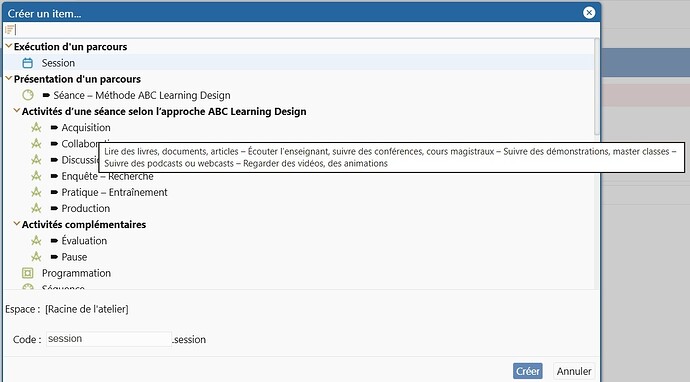Viewport: 690px width, 382px height.
Task: Click the icon beside Collaboration
Action: coord(36,143)
